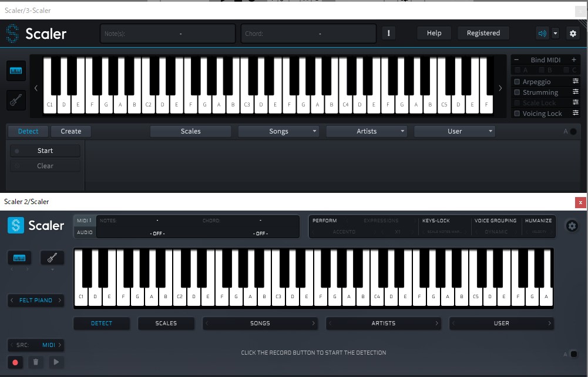The image size is (588, 377).
Task: Open the Artists dropdown in the top window
Action: coord(367,131)
